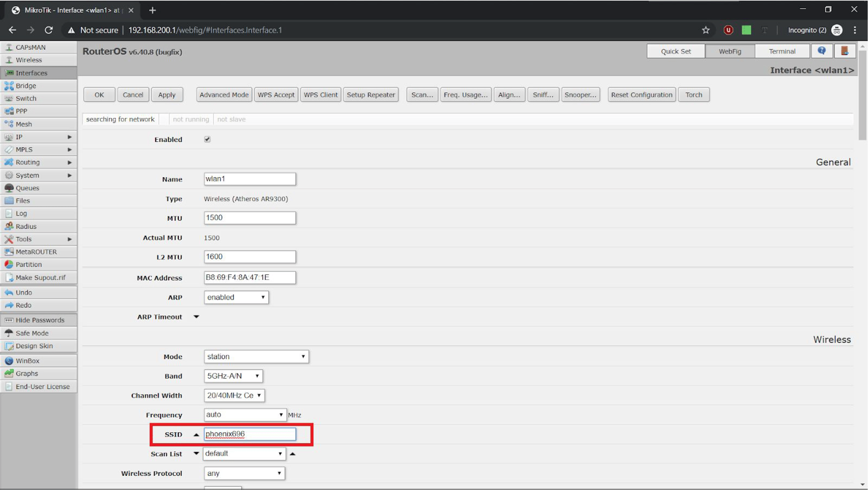This screenshot has height=490, width=868.
Task: Open Chrome's three-dot menu
Action: click(x=855, y=30)
